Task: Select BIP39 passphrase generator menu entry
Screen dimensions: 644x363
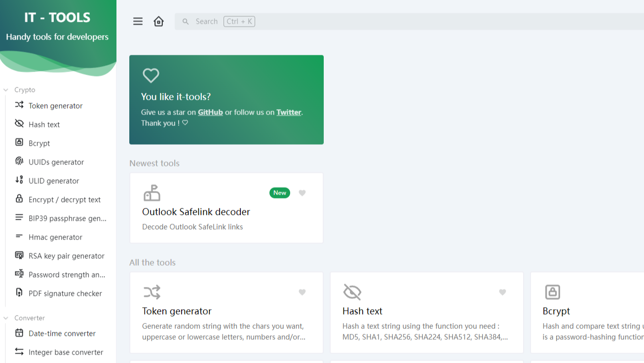Action: pyautogui.click(x=67, y=218)
